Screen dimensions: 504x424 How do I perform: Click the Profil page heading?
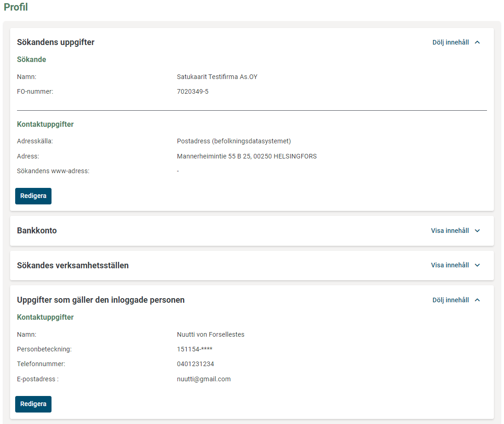tap(16, 7)
